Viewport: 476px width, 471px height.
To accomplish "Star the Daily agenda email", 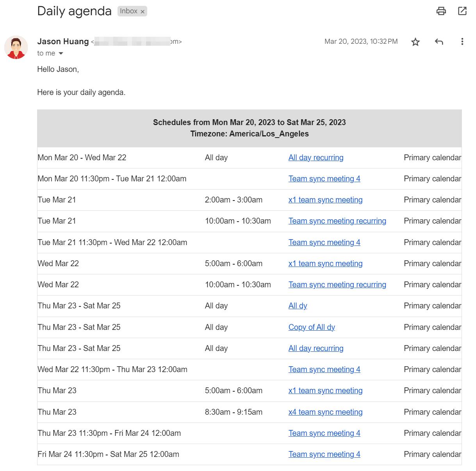I will (415, 41).
